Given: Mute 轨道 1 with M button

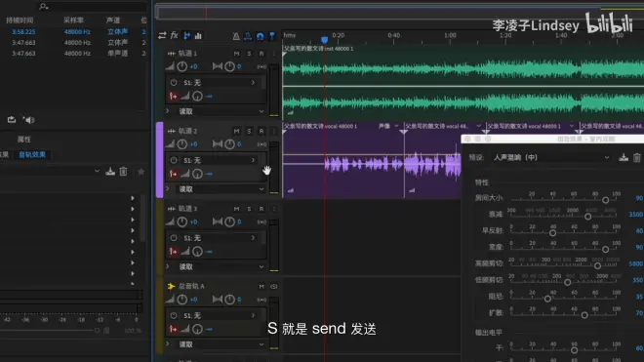Looking at the screenshot, I should tap(236, 54).
